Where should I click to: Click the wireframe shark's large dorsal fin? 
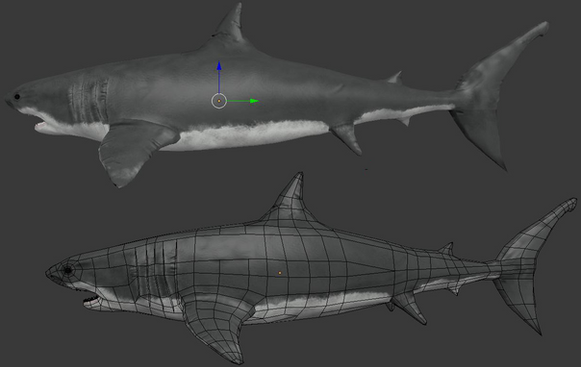pyautogui.click(x=292, y=198)
